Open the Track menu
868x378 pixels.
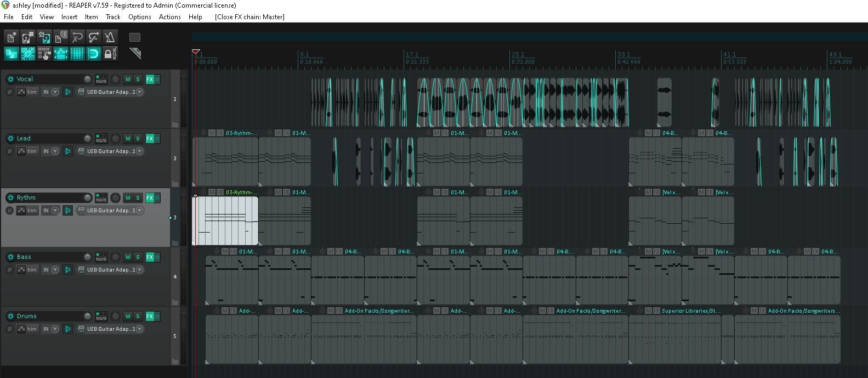(x=113, y=17)
